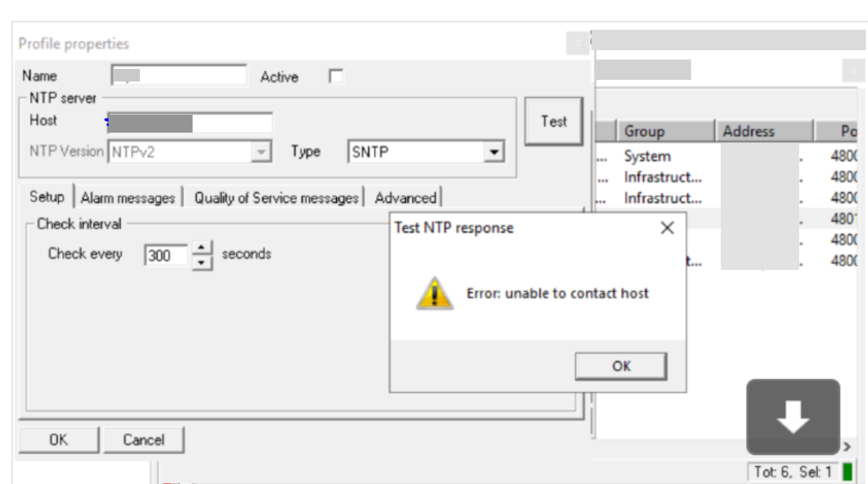The image size is (868, 484).
Task: Select the Advanced tab
Action: [406, 198]
